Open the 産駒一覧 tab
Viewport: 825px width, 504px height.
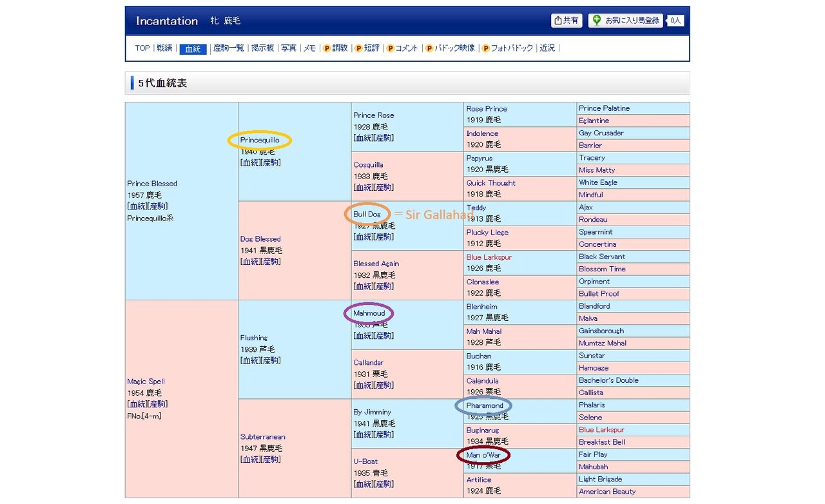pos(229,48)
